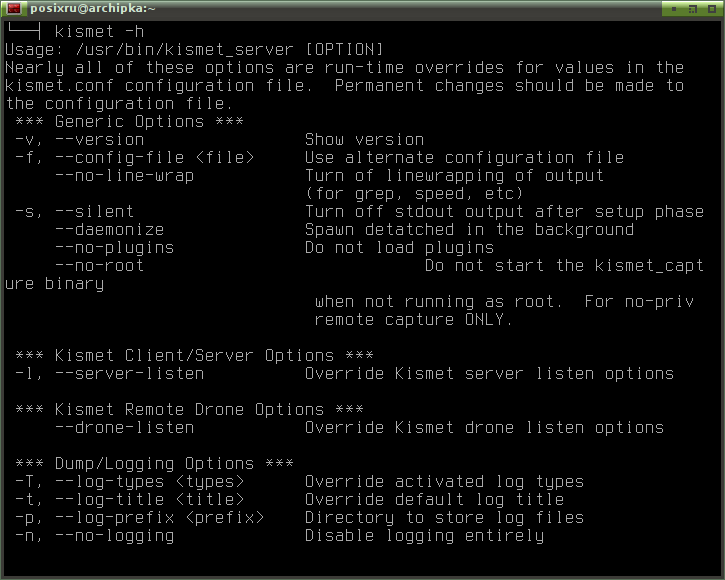Screen dimensions: 725x580
Task: Click the --log-types <types> option text
Action: pyautogui.click(x=149, y=482)
